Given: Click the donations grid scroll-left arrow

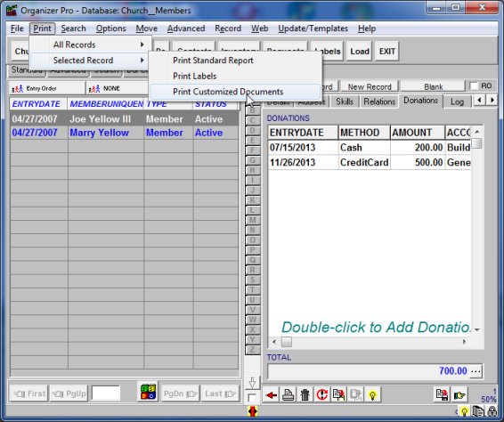Looking at the screenshot, I should 274,342.
